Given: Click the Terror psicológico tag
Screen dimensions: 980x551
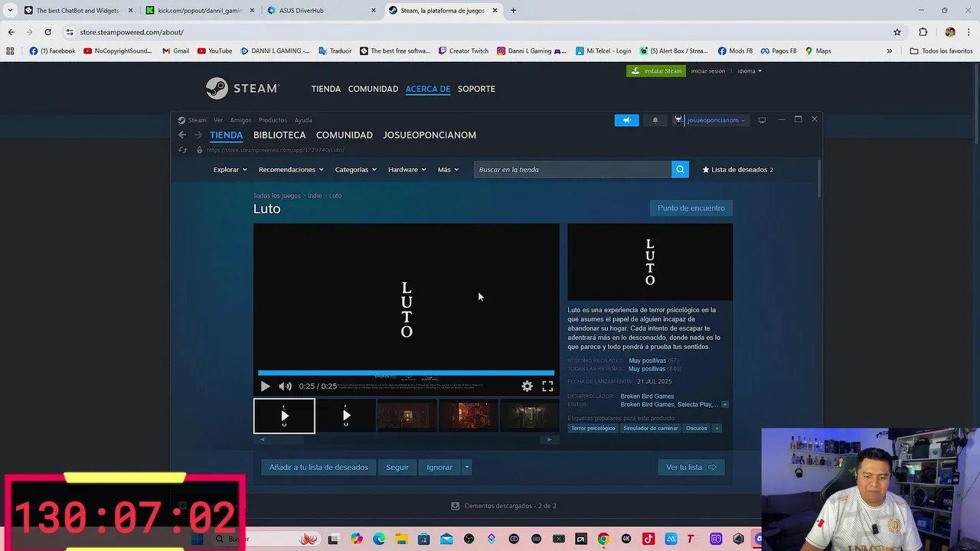Looking at the screenshot, I should point(593,429).
